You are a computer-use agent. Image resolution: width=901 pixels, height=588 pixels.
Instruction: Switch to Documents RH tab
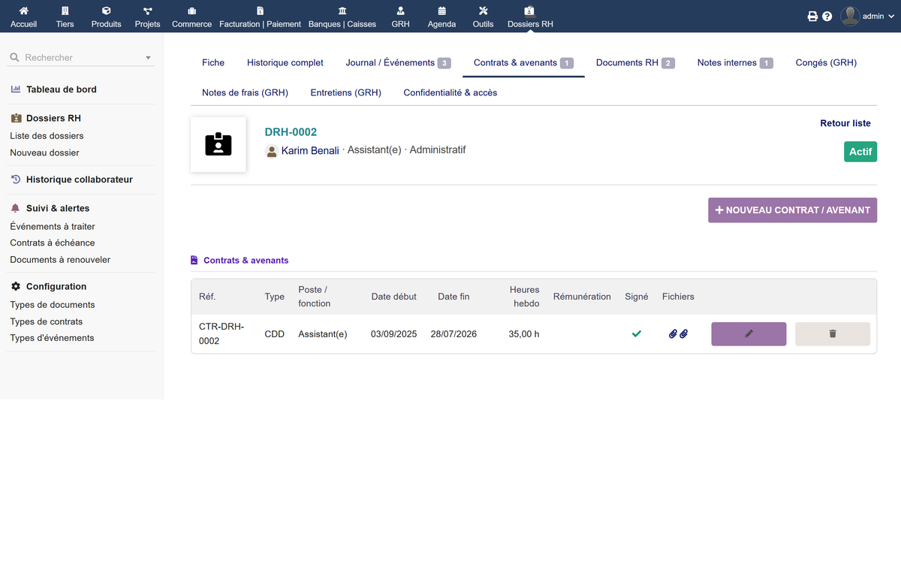[x=635, y=62]
